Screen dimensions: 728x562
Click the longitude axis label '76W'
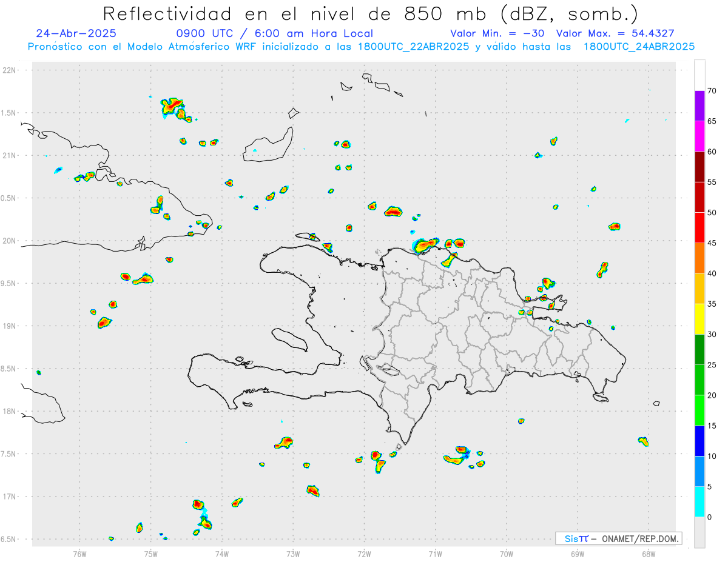(79, 554)
